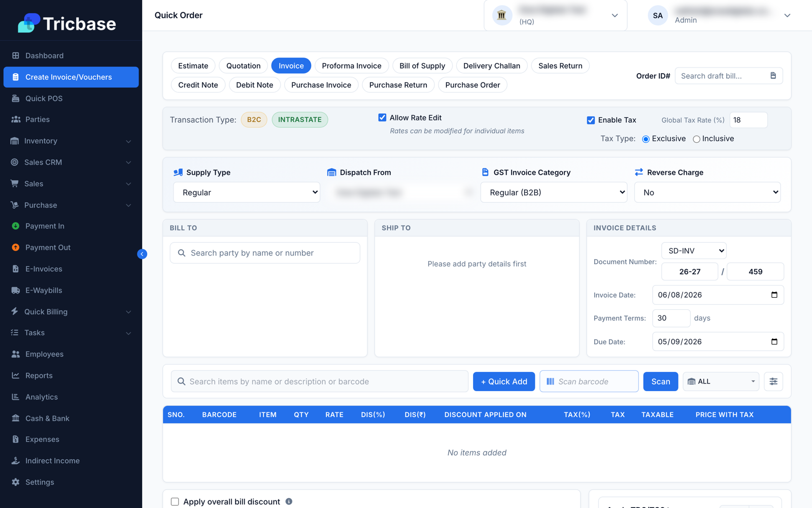This screenshot has height=508, width=812.
Task: Toggle the Enable Tax checkbox
Action: (591, 120)
